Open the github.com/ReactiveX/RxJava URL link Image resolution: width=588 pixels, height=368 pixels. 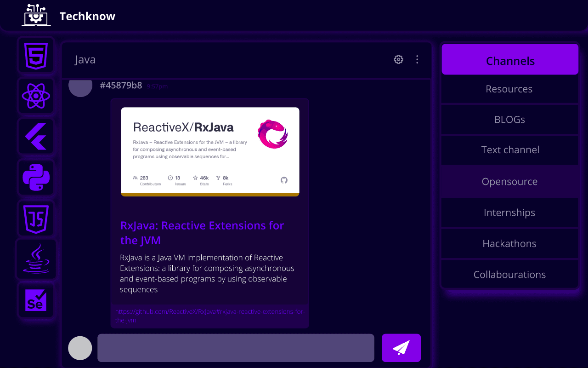tap(210, 316)
